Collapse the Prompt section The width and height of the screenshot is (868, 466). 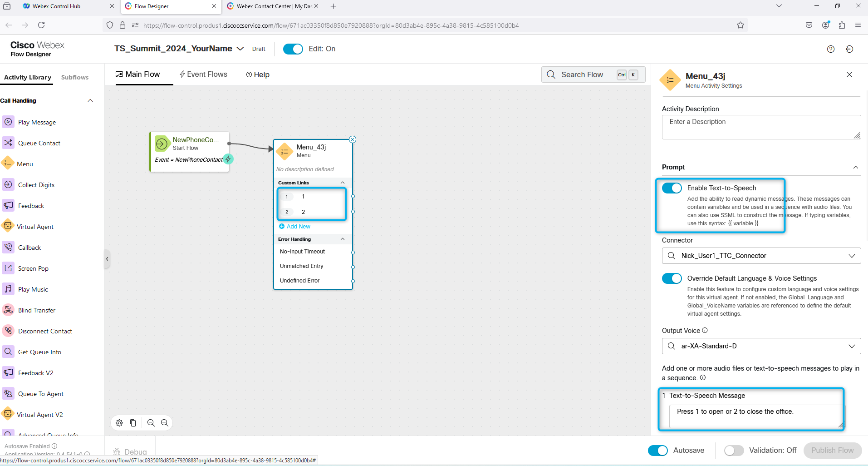[856, 167]
